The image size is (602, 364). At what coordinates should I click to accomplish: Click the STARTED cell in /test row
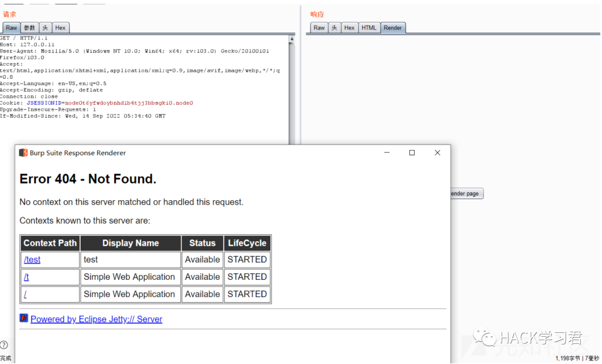coord(247,260)
